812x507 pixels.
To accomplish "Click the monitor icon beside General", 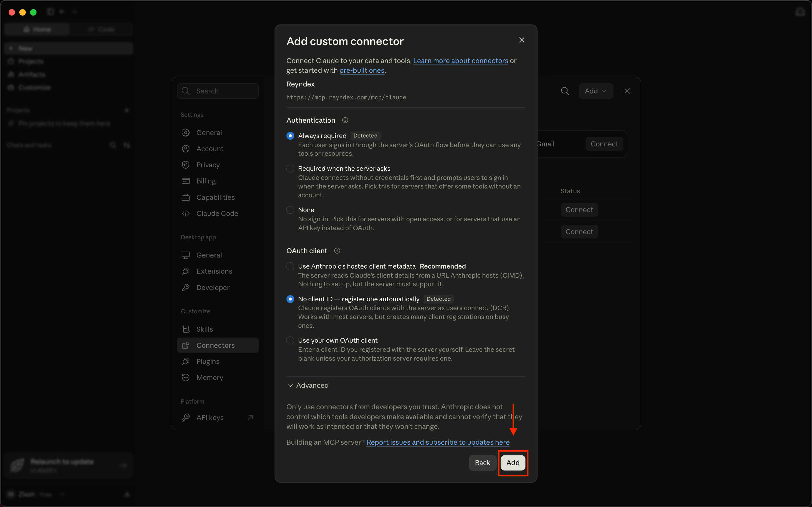I will pos(186,255).
